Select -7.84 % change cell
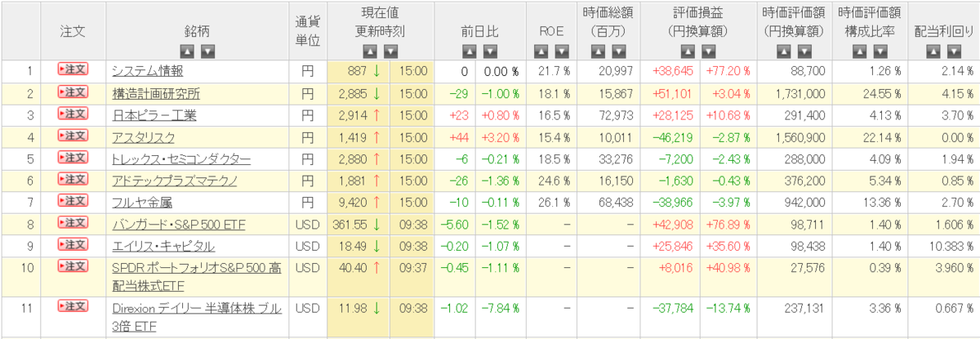The image size is (980, 339). point(498,307)
